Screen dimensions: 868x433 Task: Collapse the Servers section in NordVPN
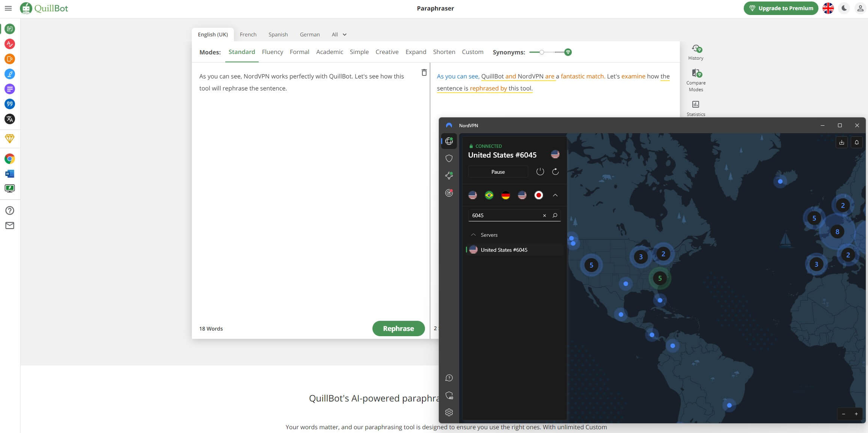point(473,235)
